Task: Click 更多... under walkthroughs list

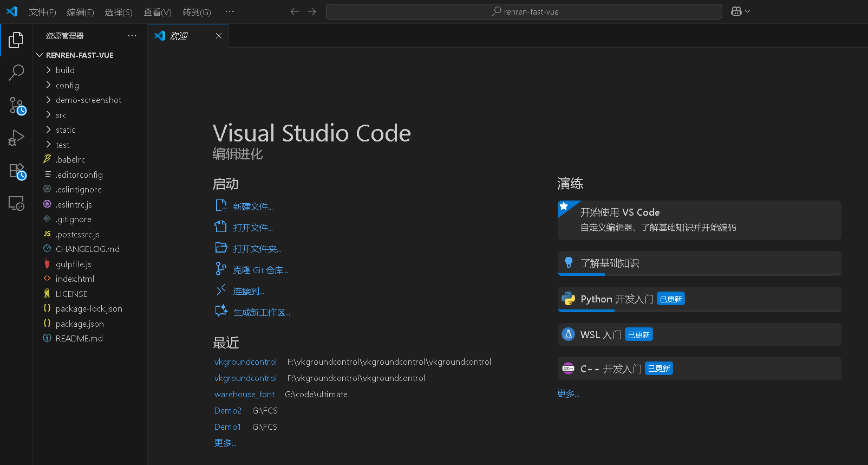Action: [x=568, y=393]
